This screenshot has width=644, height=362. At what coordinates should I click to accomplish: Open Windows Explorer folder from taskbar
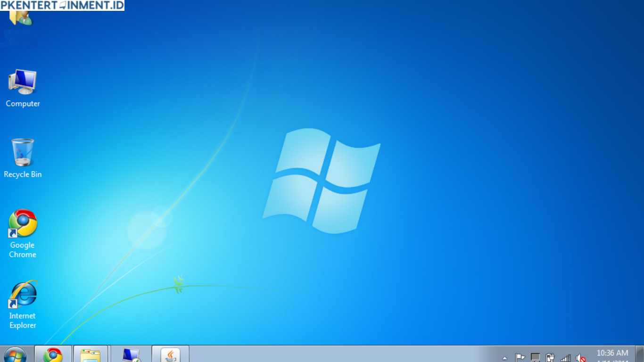tap(91, 354)
